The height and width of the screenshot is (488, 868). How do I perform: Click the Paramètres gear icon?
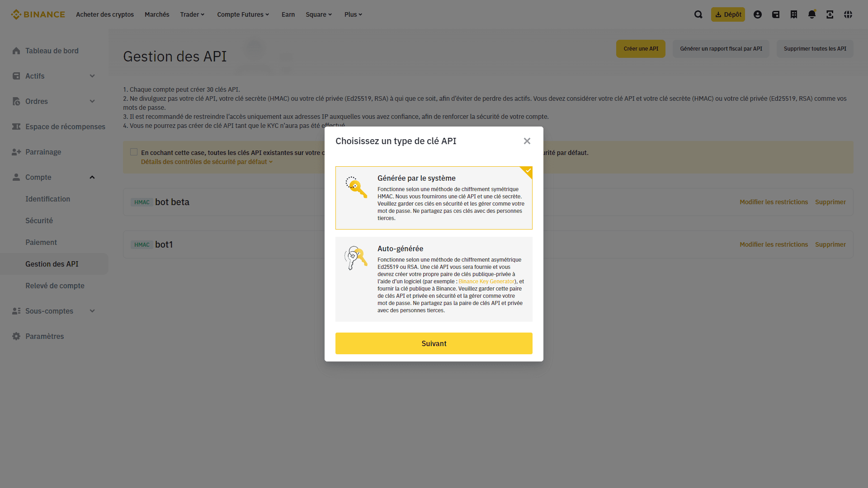[x=16, y=336]
